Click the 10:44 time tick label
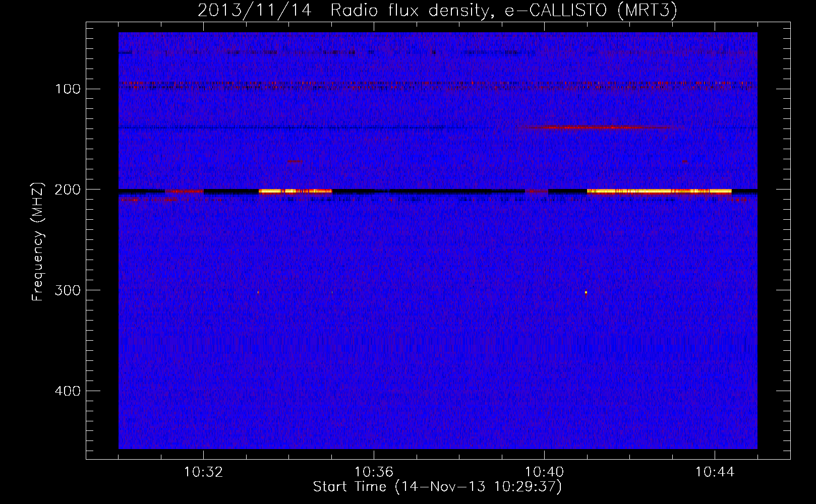 pos(715,472)
